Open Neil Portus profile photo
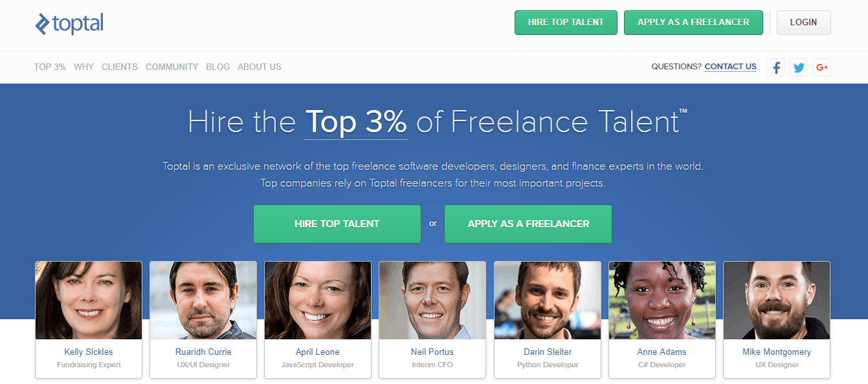Image resolution: width=868 pixels, height=384 pixels. pos(432,300)
